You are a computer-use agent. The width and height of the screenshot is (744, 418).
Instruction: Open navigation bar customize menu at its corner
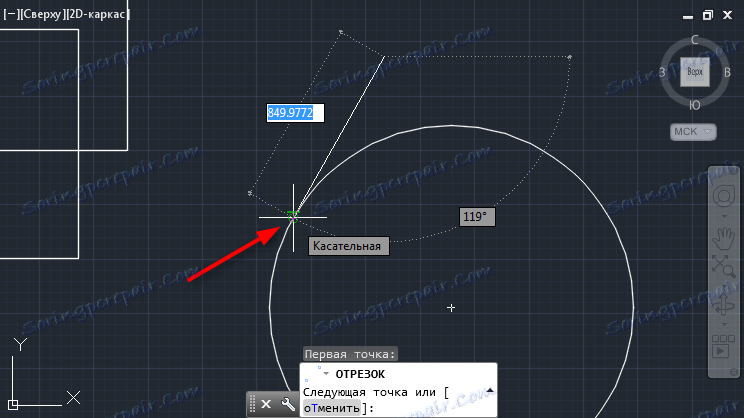point(734,372)
